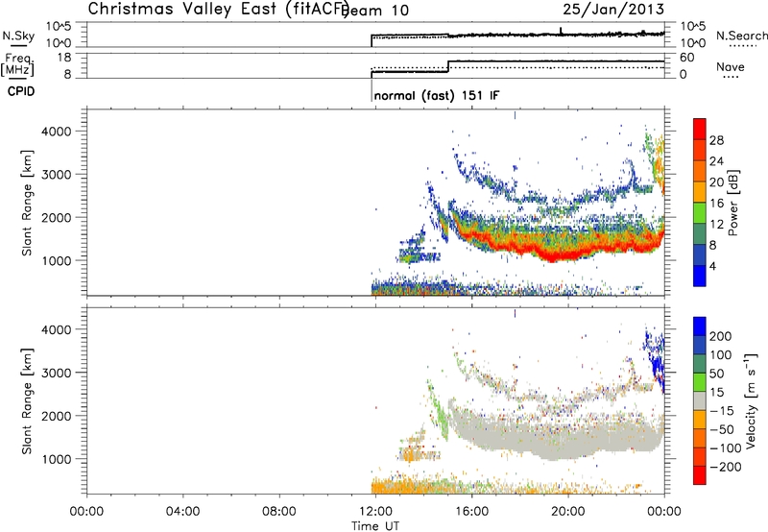Click the 'Freq. [MHz]' axis label
The width and height of the screenshot is (768, 532).
coord(18,64)
